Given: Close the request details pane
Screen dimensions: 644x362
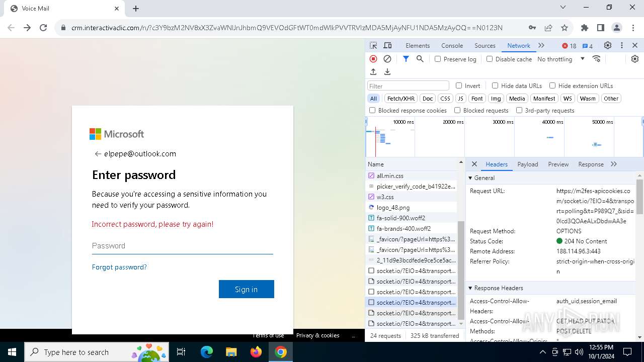Looking at the screenshot, I should [474, 164].
